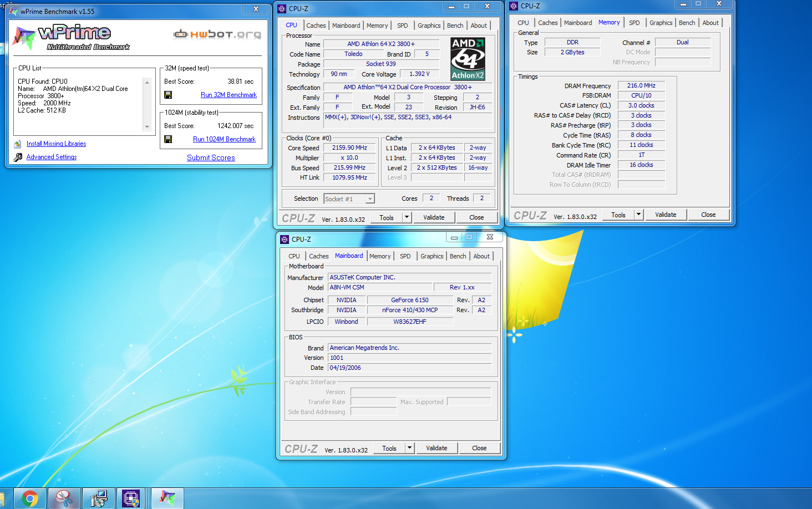Run the 32M Benchmark
This screenshot has width=812, height=509.
229,95
